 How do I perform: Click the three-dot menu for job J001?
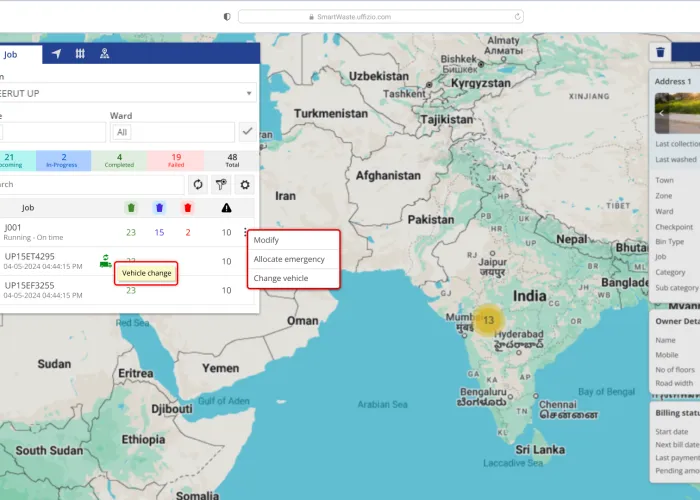pos(246,233)
